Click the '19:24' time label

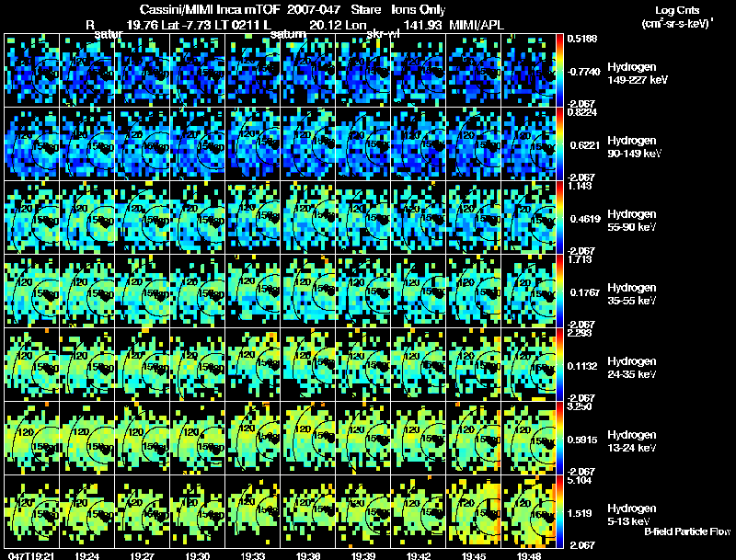pyautogui.click(x=86, y=556)
